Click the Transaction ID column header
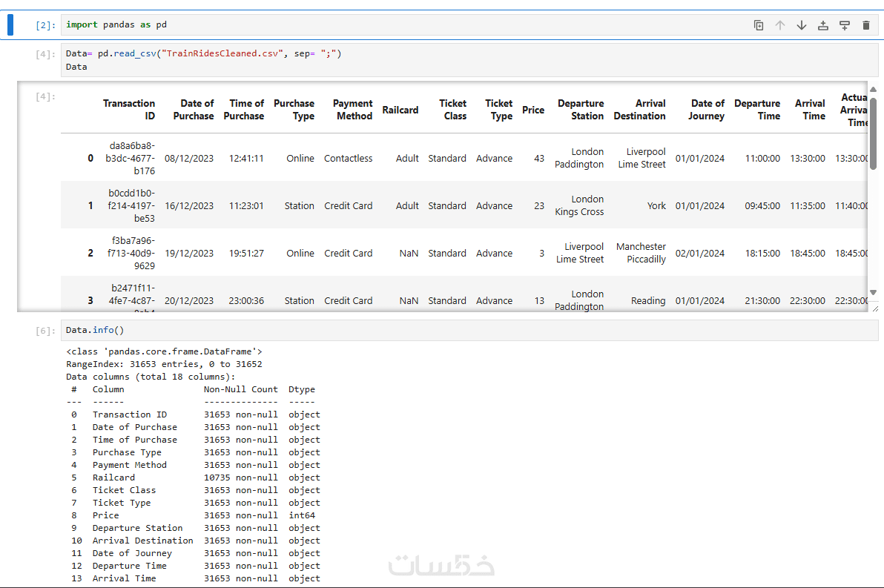The image size is (884, 588). tap(129, 110)
